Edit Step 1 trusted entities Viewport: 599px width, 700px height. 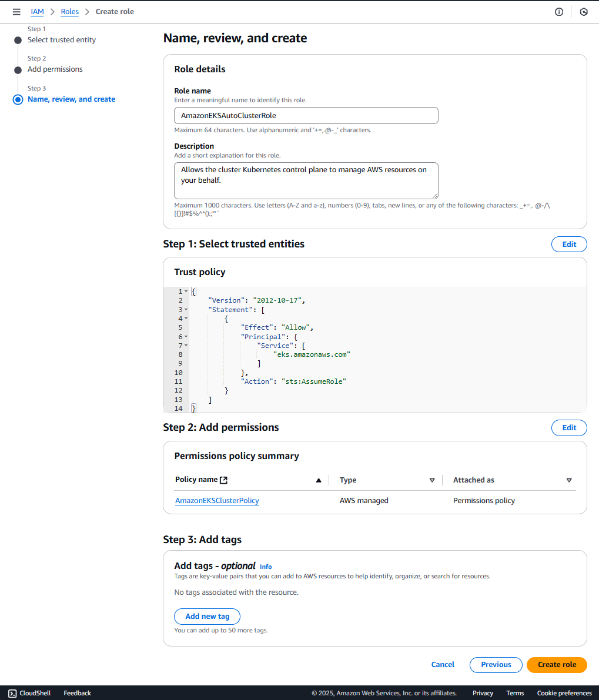coord(569,244)
